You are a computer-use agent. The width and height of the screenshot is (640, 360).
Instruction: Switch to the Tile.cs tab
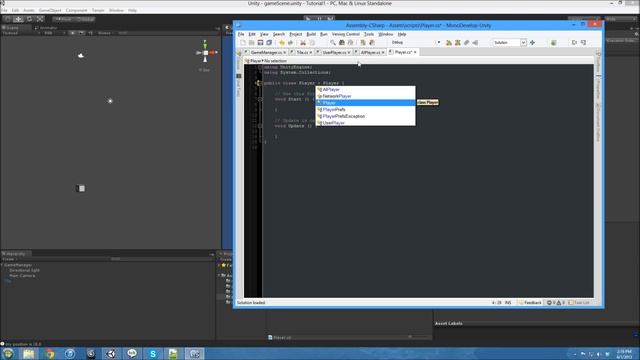tap(302, 53)
